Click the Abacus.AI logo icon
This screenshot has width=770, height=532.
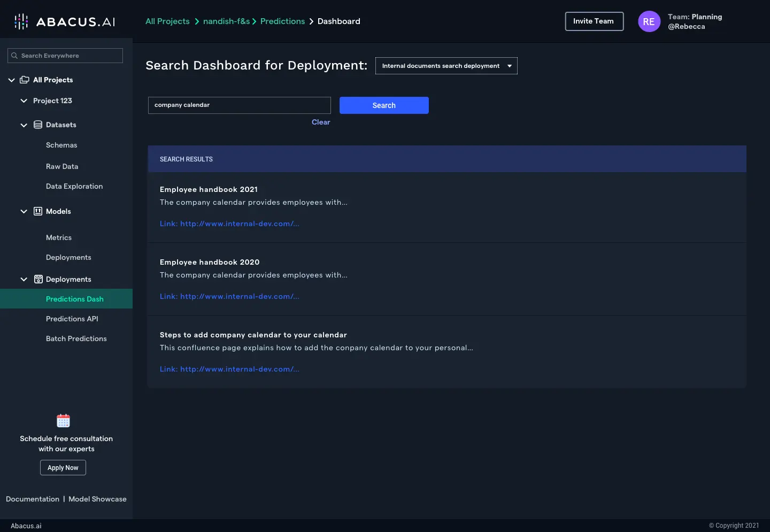[21, 21]
